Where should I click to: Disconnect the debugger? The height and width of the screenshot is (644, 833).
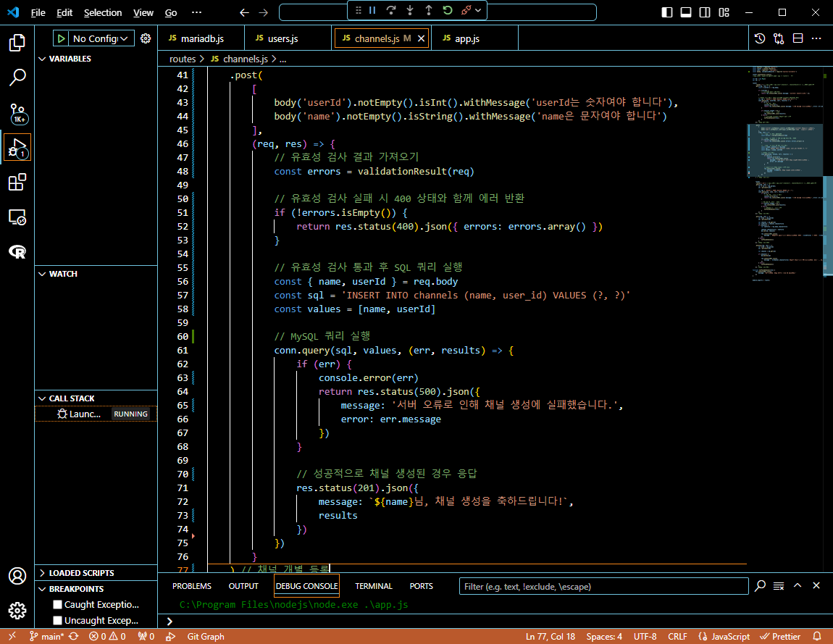[466, 10]
